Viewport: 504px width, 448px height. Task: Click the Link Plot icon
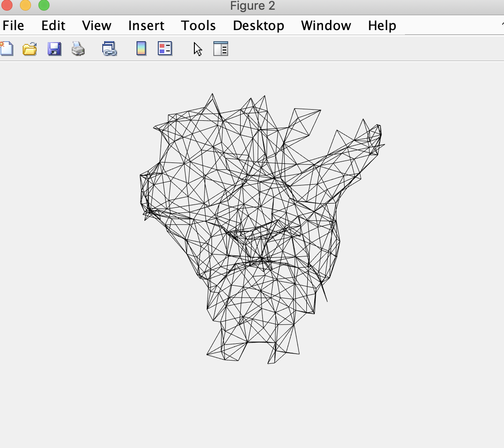coord(109,49)
